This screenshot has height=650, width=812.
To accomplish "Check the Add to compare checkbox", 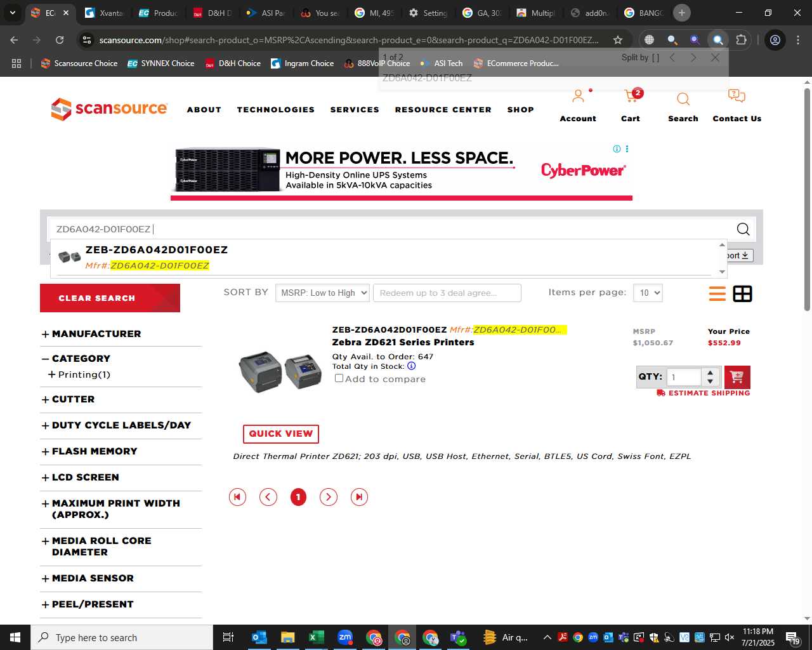I will point(339,378).
